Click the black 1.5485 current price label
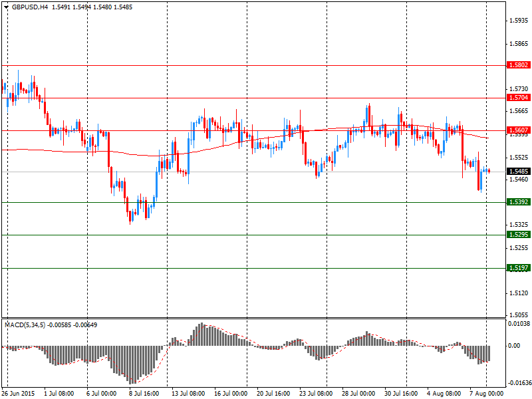Screen dimensions: 532x399 519,172
